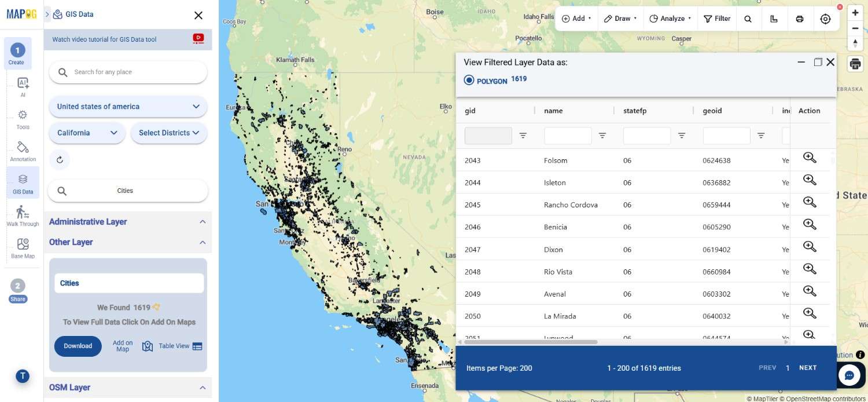The image size is (868, 402).
Task: Open the AI tool in sidebar
Action: 23,87
